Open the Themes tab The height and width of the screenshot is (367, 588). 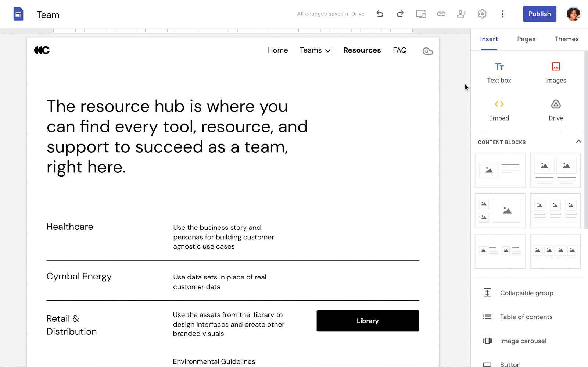(566, 39)
